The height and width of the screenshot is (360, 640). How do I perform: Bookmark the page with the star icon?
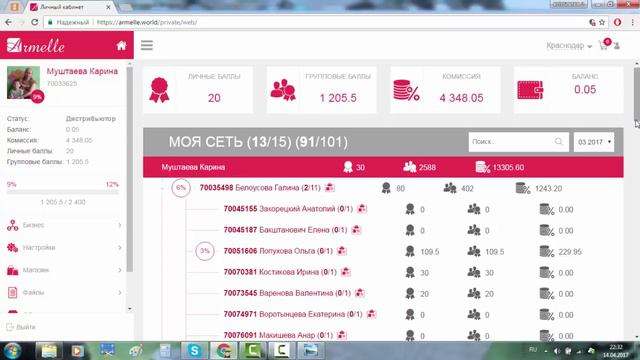click(602, 22)
